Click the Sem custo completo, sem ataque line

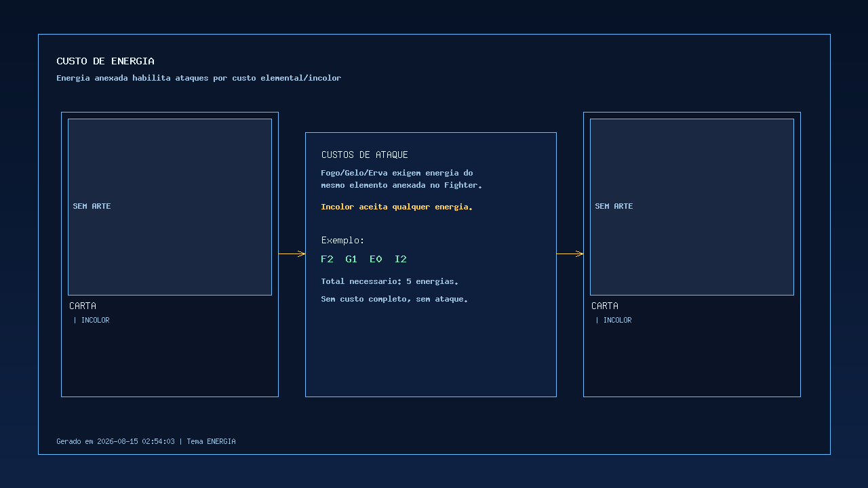click(x=395, y=299)
